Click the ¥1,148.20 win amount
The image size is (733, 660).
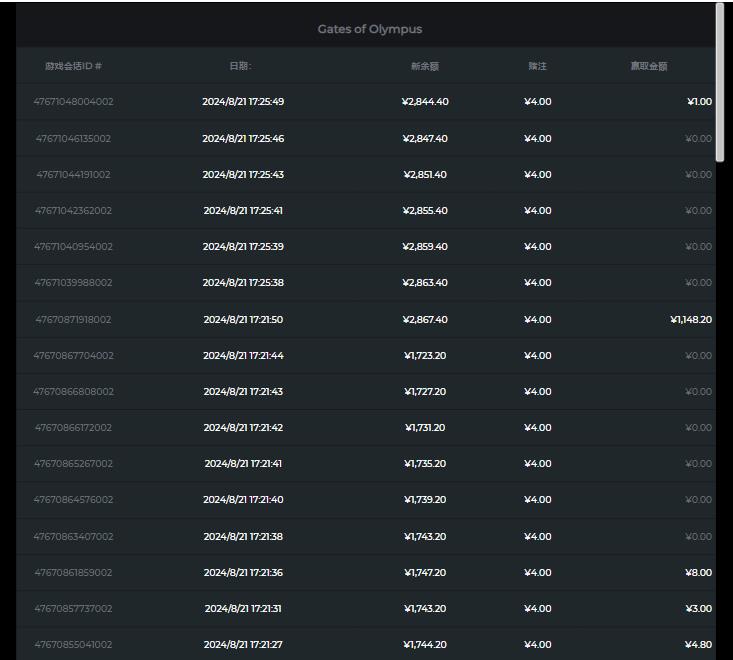coord(690,320)
